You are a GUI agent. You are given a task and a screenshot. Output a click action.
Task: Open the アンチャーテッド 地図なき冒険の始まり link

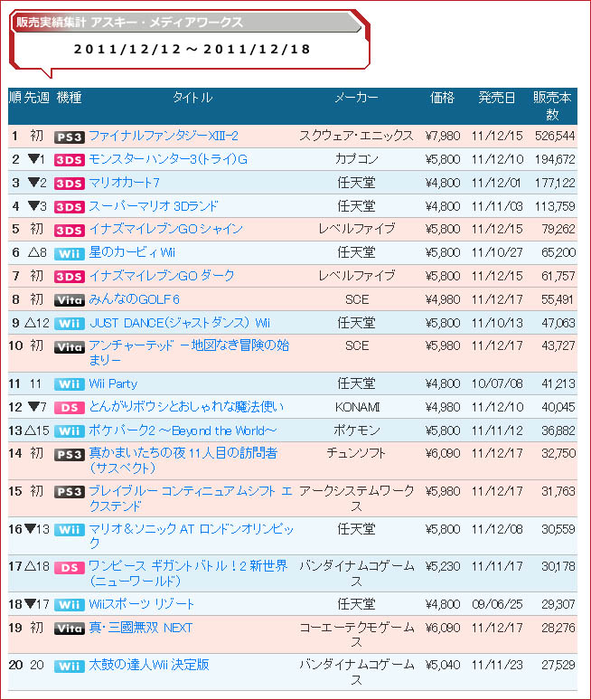click(x=189, y=353)
